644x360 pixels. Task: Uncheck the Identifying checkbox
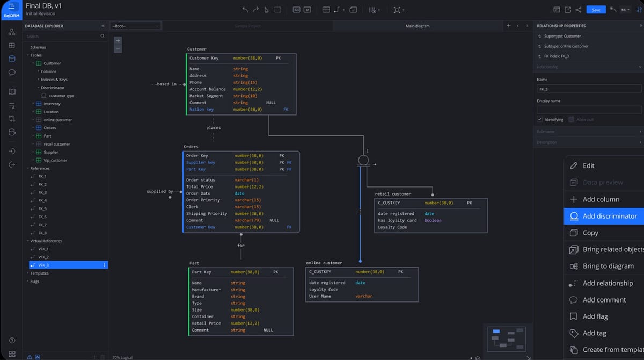tap(539, 119)
